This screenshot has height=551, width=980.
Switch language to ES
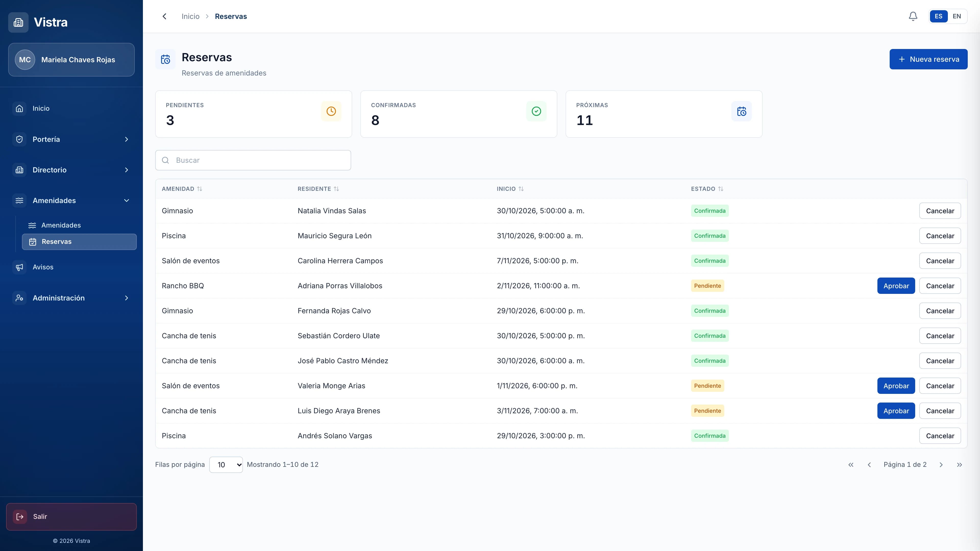pos(939,16)
